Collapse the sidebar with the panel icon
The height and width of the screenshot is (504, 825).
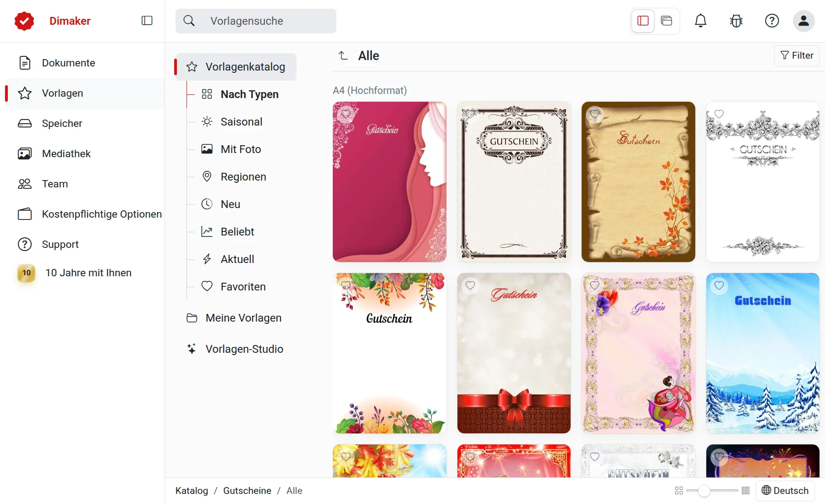(147, 21)
